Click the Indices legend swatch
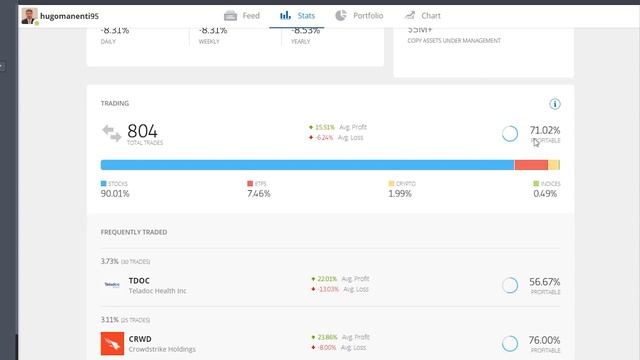640x360 pixels. coord(536,184)
